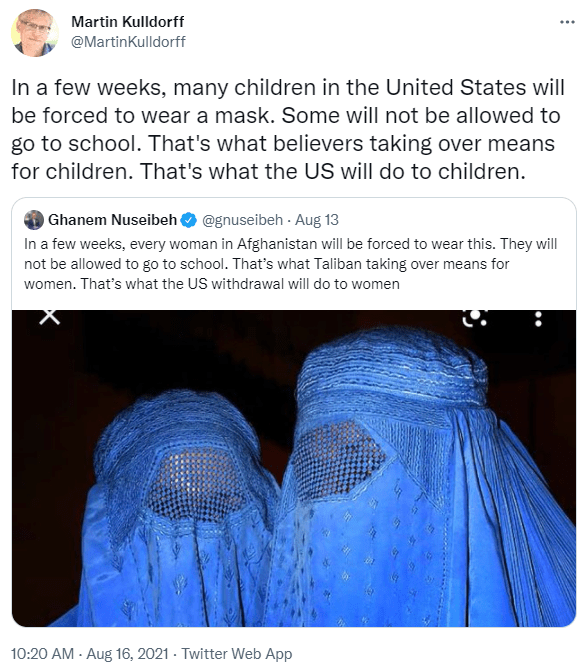The height and width of the screenshot is (672, 587).
Task: Tap the lens search icon on the image
Action: [475, 318]
